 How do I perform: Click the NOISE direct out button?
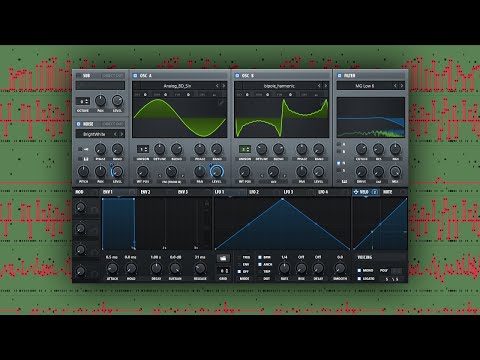(x=113, y=124)
